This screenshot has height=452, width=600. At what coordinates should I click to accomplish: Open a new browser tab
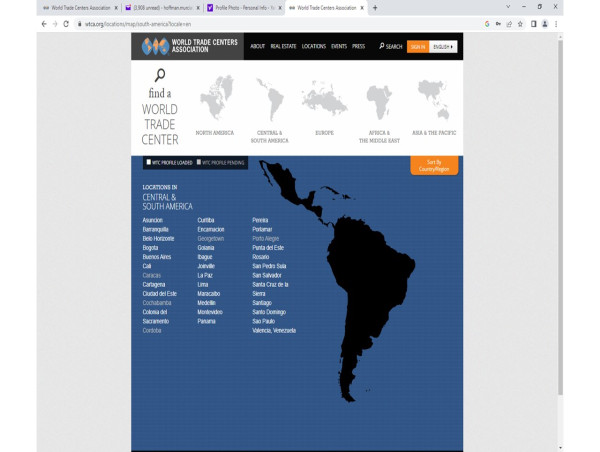point(375,8)
